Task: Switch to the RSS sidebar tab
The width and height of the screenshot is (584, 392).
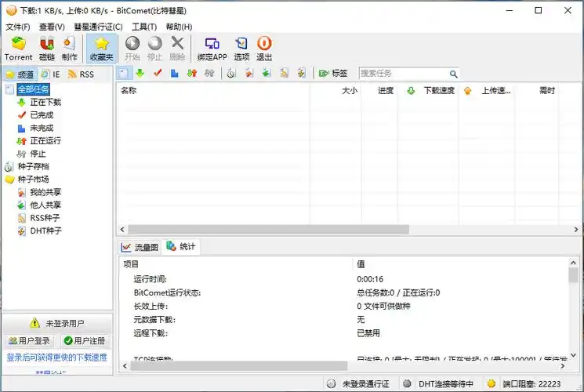Action: click(x=81, y=74)
